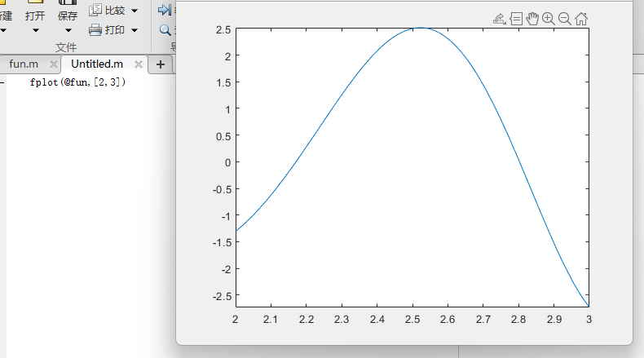
Task: Add a new editor tab with plus button
Action: tap(161, 64)
